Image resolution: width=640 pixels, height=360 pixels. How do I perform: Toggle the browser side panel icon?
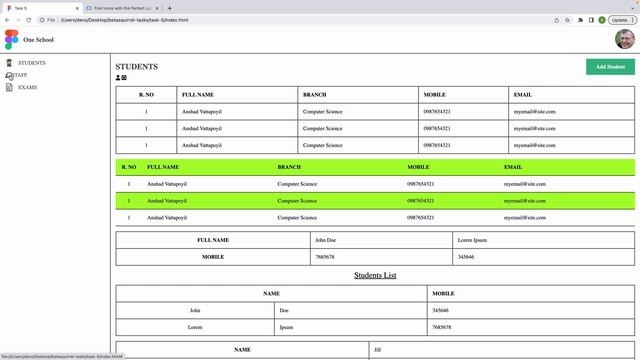pos(591,20)
